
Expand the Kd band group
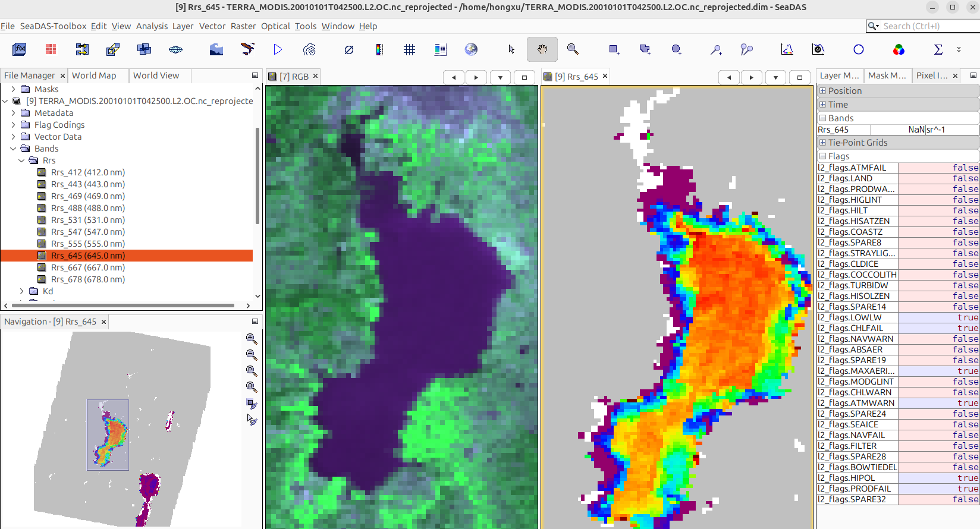21,291
